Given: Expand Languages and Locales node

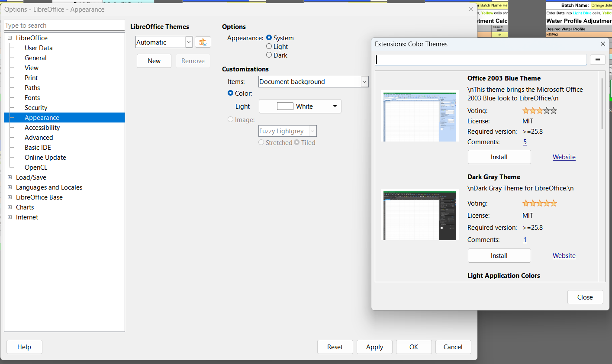Looking at the screenshot, I should 10,187.
